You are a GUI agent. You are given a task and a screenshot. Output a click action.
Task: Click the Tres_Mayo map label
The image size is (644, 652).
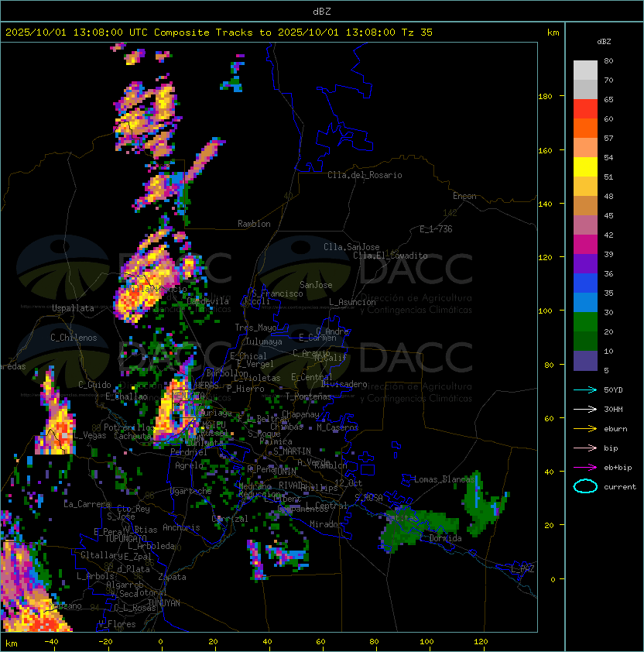click(255, 328)
